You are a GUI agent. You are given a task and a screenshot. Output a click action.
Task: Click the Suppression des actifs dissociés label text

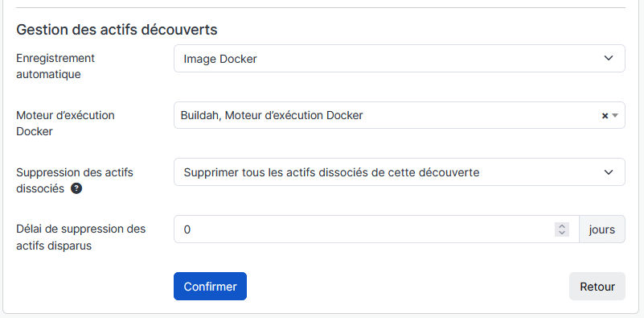pos(75,180)
